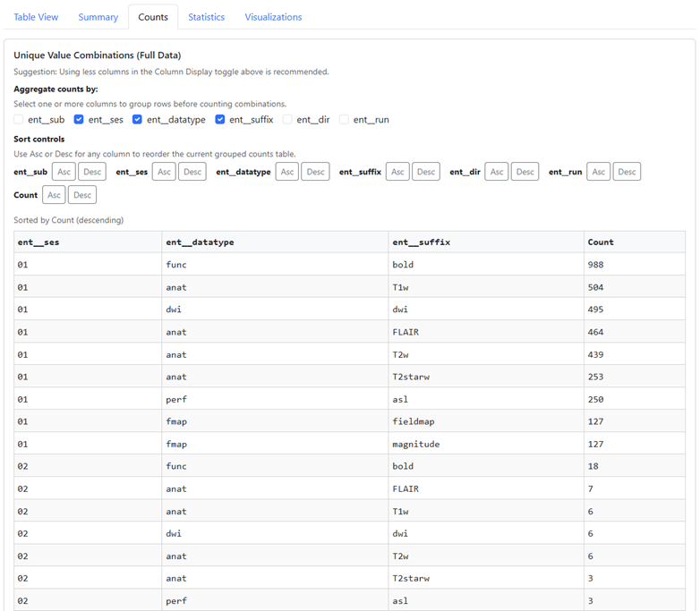Click the Sorted by Count (descending) status text
The width and height of the screenshot is (700, 611).
pyautogui.click(x=68, y=220)
